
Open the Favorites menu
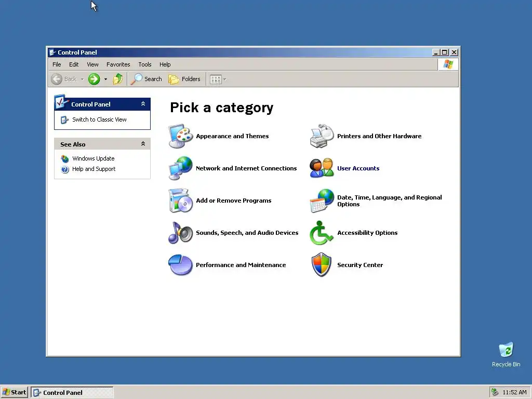click(x=118, y=64)
